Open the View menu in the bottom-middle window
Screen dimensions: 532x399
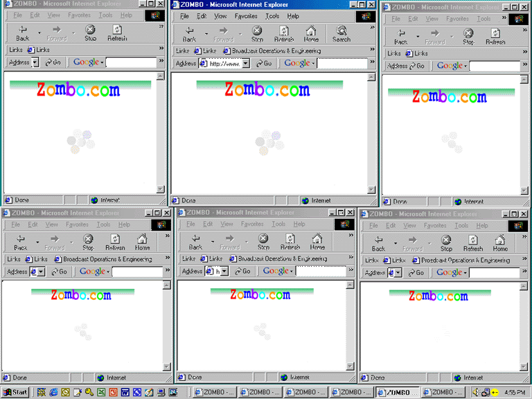click(227, 224)
